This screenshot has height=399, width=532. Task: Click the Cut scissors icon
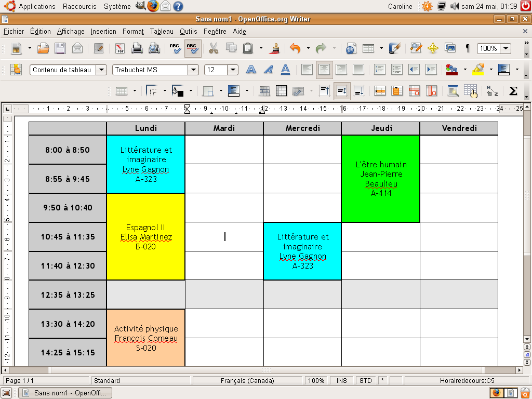(x=214, y=48)
